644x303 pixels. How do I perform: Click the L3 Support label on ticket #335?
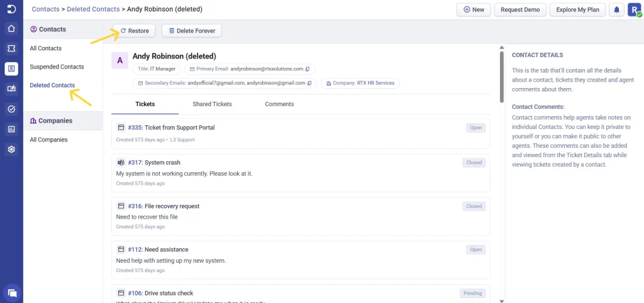[x=182, y=140]
